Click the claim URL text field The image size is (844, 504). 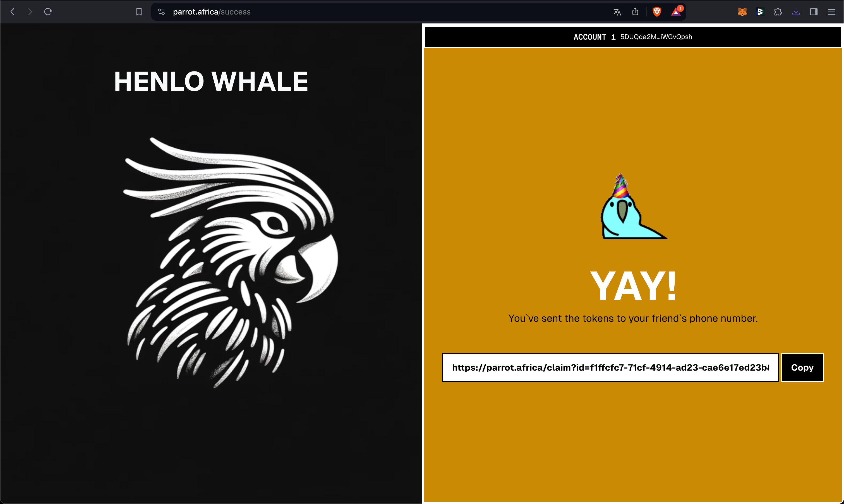[x=610, y=368]
